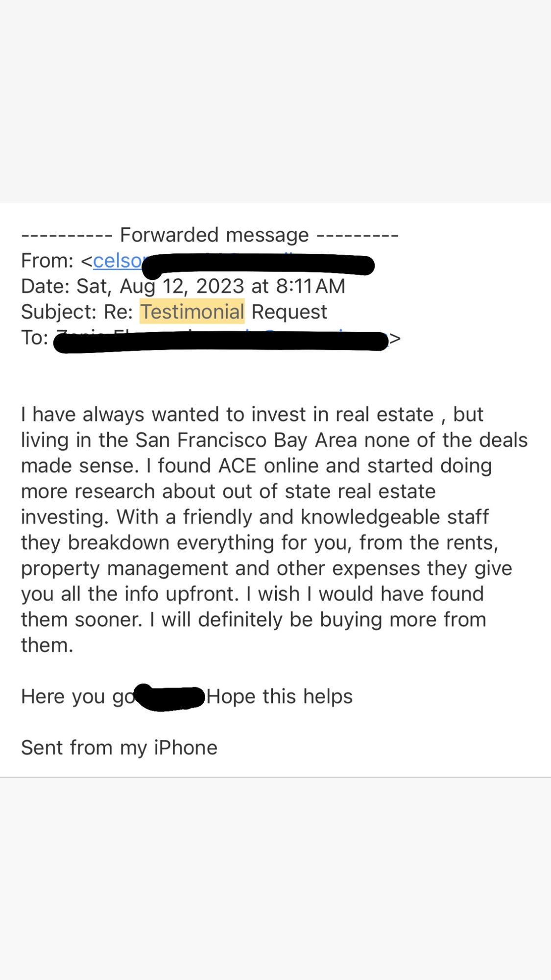Select the "From:" label

click(x=47, y=261)
